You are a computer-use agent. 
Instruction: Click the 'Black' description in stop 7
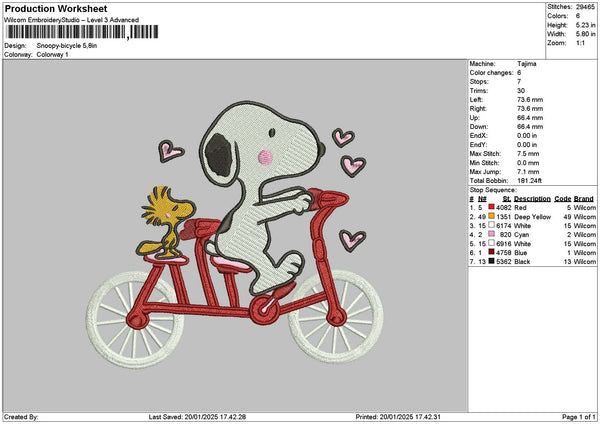(x=522, y=262)
